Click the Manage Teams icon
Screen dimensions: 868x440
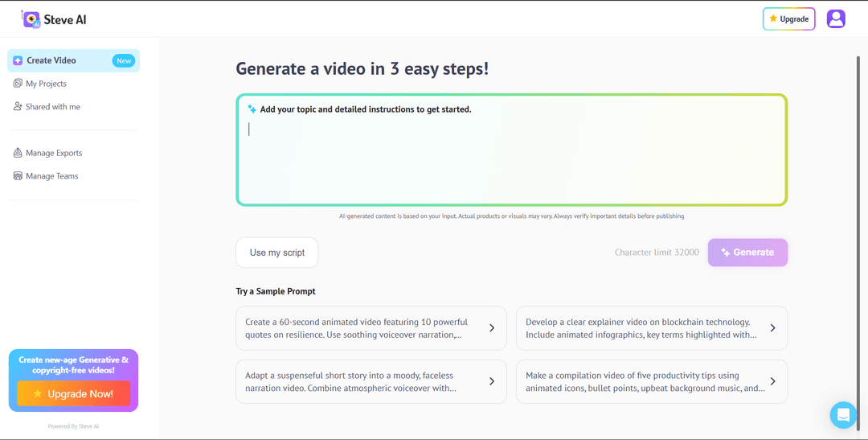coord(18,176)
